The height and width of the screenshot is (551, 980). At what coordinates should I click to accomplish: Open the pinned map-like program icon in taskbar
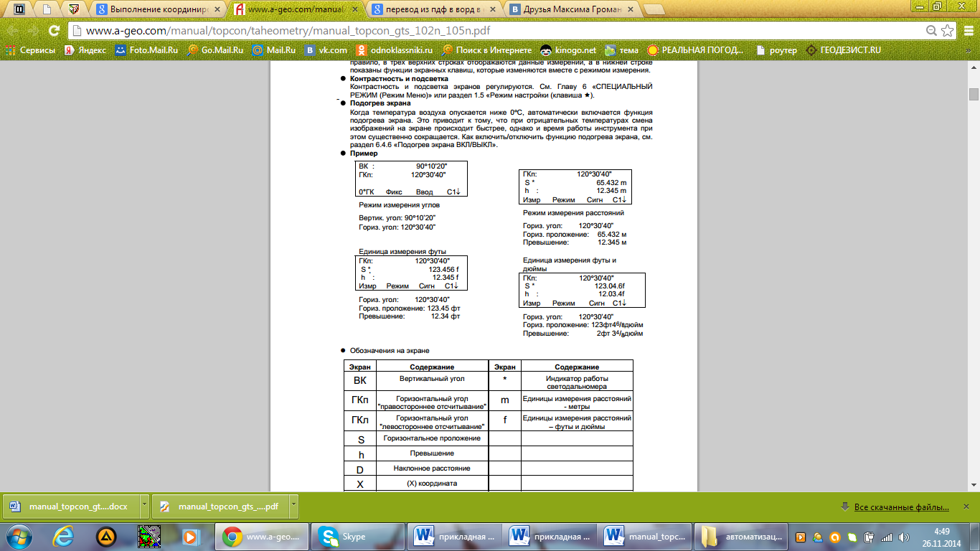point(149,536)
